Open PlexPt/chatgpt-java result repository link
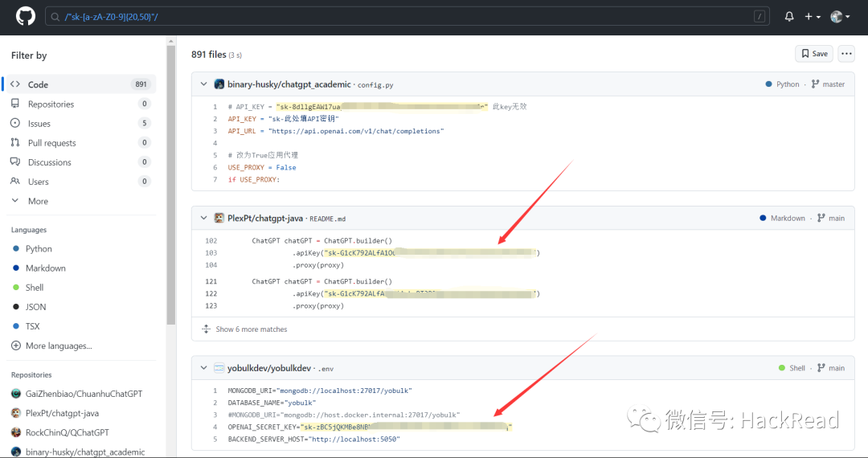 click(265, 218)
